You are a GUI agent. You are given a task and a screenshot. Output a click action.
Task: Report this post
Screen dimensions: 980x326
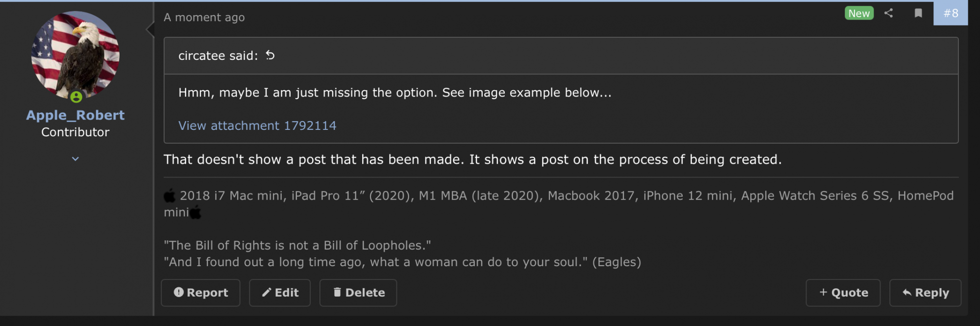pos(200,293)
